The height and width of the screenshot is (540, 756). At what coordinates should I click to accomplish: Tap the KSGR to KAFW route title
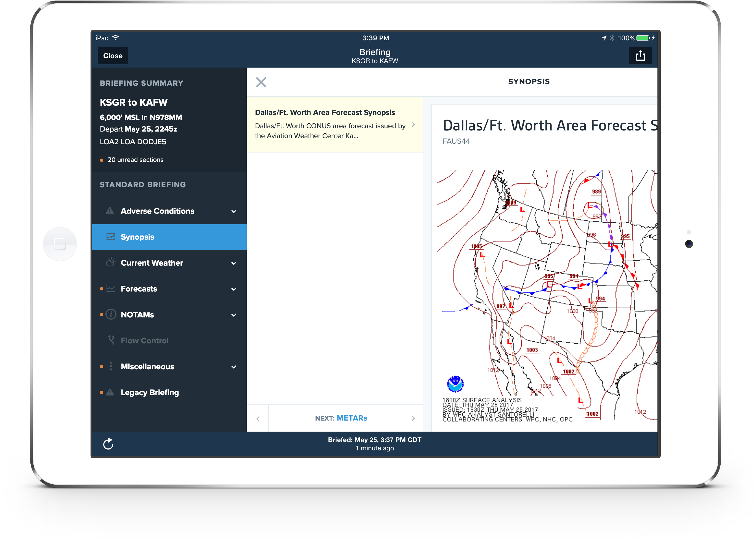click(133, 102)
